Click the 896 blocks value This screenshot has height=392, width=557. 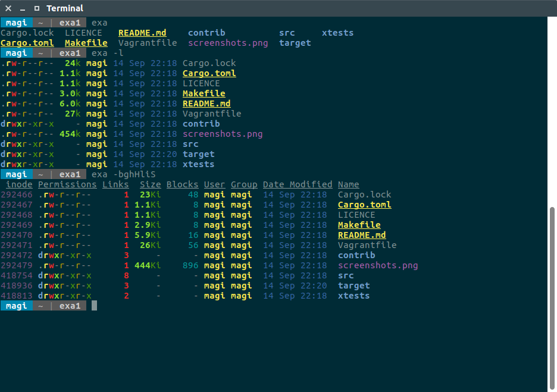tap(190, 265)
